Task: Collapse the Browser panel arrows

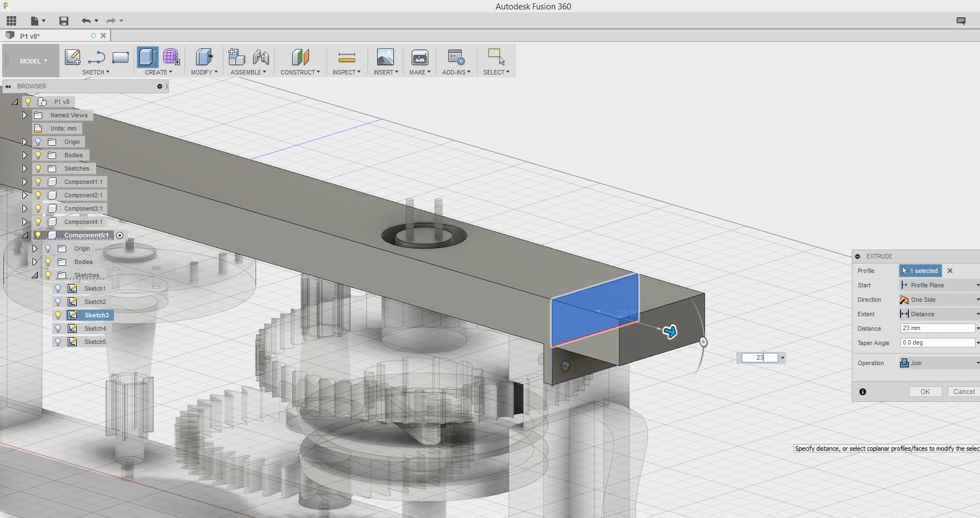Action: 8,86
